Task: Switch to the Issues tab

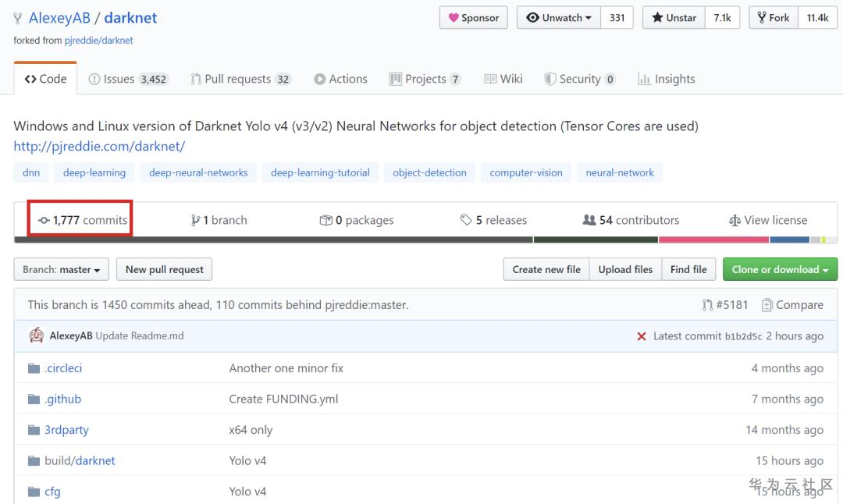Action: click(x=128, y=79)
